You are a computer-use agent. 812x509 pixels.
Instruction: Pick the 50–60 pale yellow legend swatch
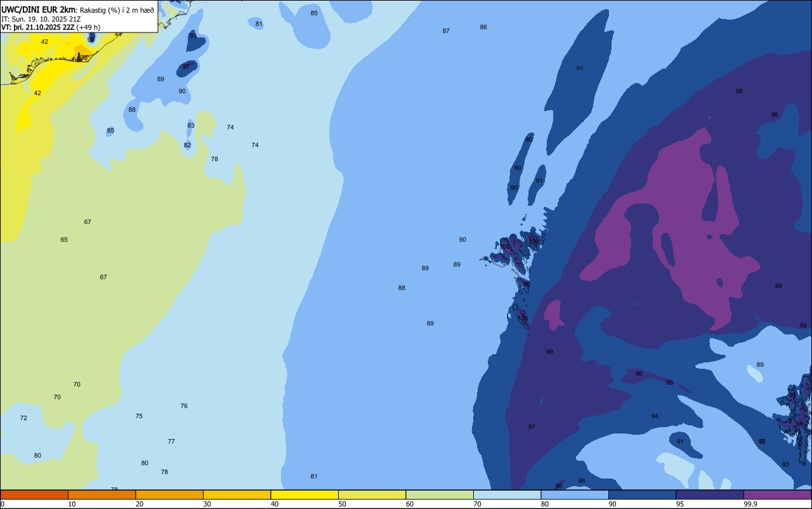tap(372, 494)
